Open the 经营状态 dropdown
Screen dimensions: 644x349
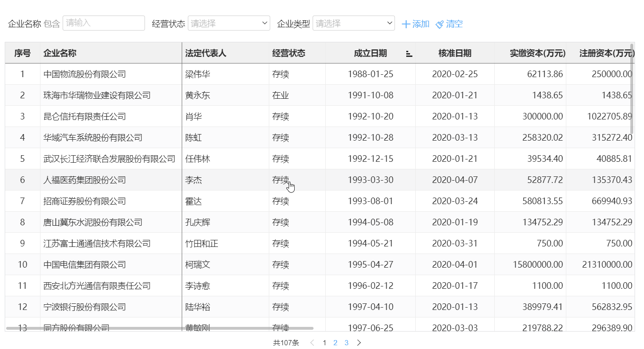[229, 23]
